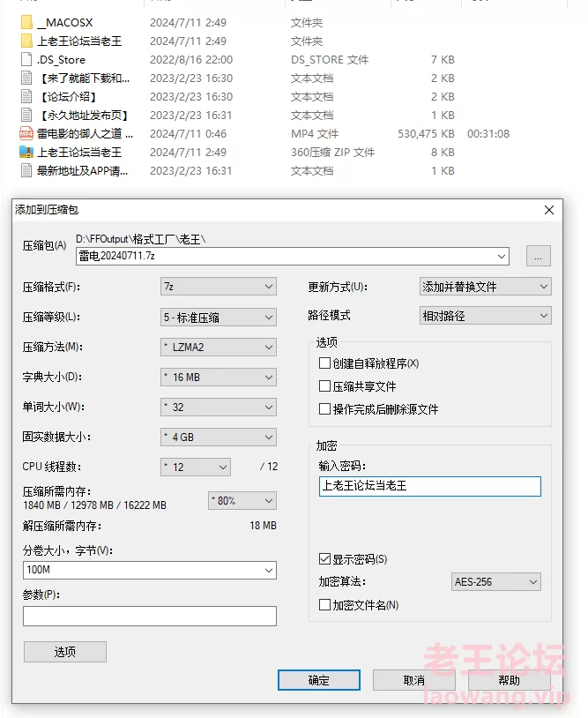The image size is (588, 718).
Task: Open the 更新方式 dropdown
Action: pyautogui.click(x=486, y=287)
